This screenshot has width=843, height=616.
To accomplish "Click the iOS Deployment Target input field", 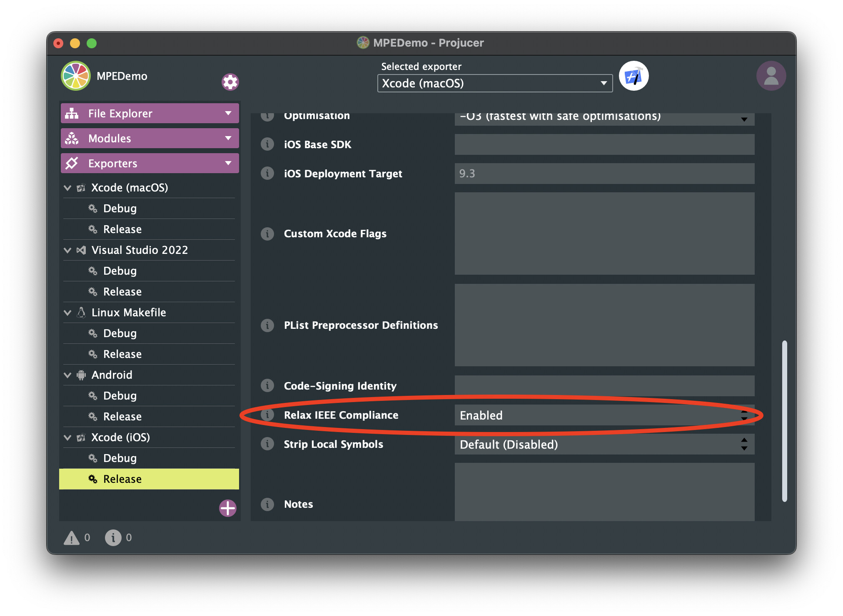I will (604, 174).
